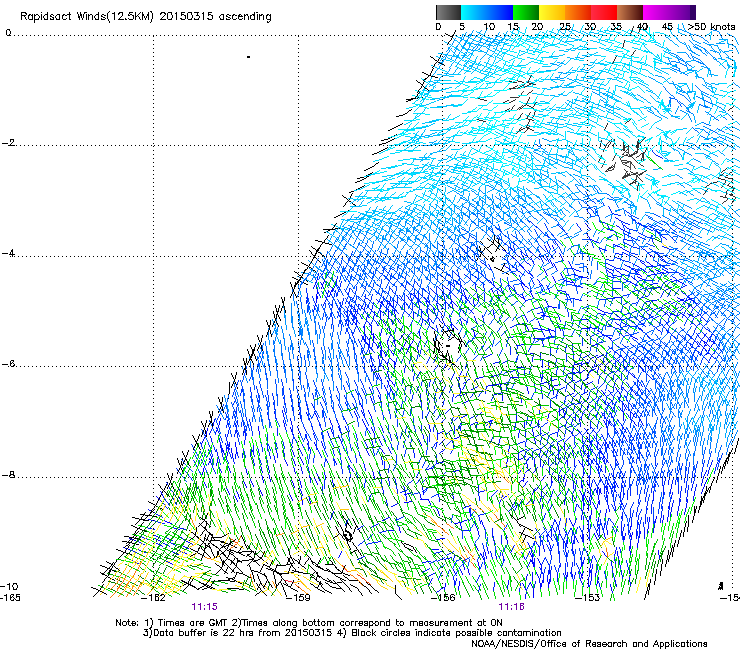Click the '-165' longitude label
The height and width of the screenshot is (650, 740).
pos(10,598)
